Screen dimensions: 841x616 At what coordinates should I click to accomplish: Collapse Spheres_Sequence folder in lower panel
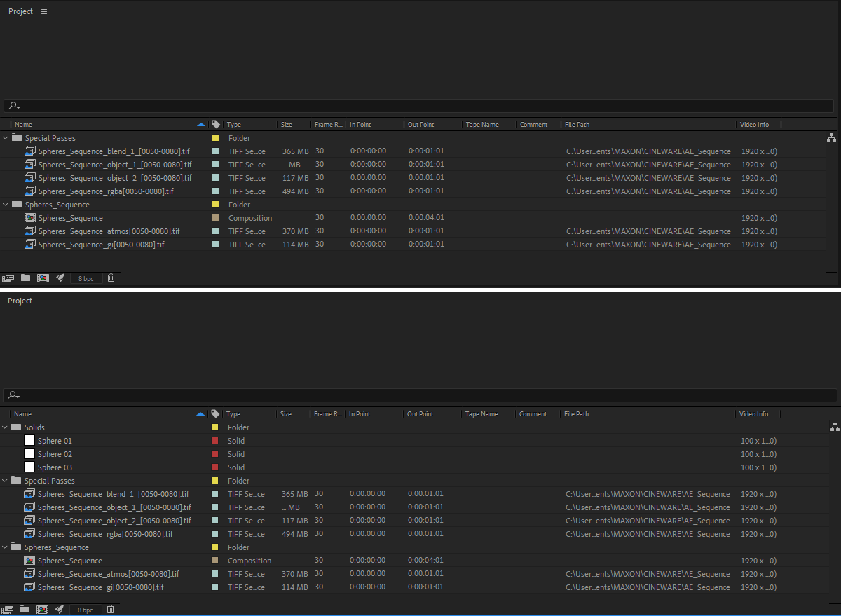6,547
